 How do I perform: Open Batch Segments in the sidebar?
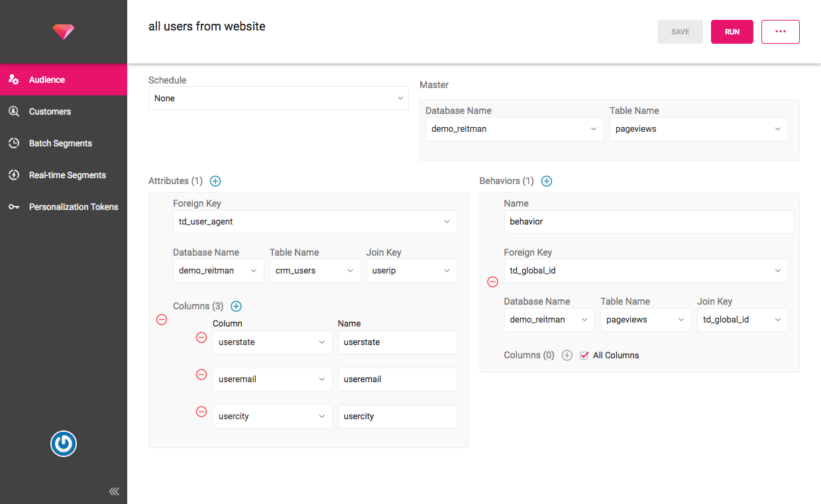60,143
